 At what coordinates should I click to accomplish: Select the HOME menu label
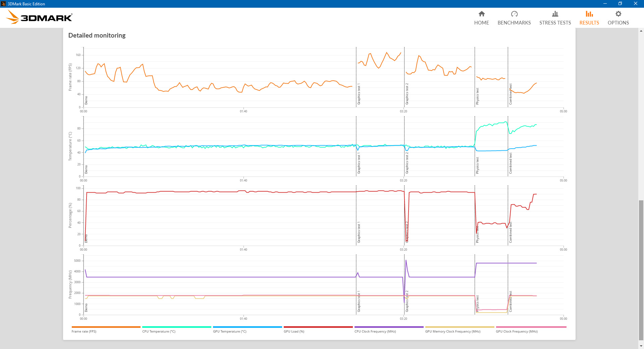pos(481,23)
